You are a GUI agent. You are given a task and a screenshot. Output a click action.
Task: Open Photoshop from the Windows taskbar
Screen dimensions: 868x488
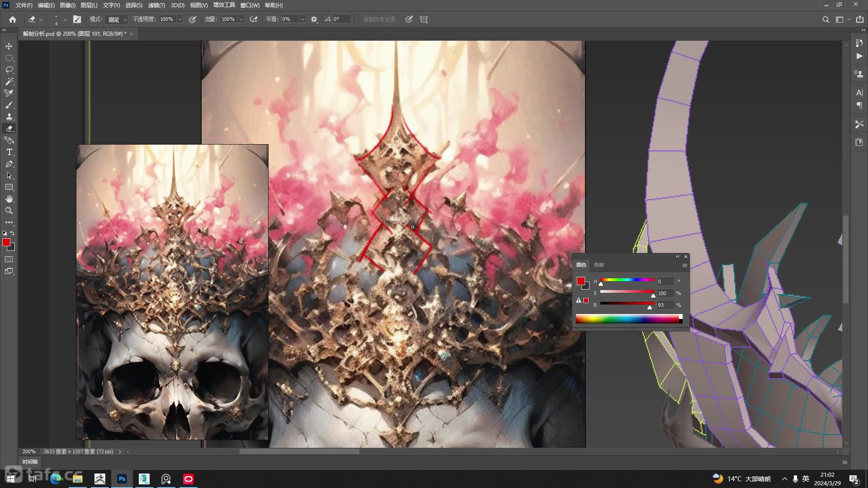point(122,479)
